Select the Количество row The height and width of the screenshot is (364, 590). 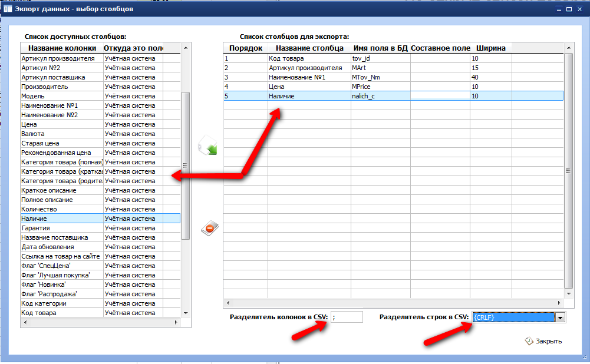coord(100,209)
